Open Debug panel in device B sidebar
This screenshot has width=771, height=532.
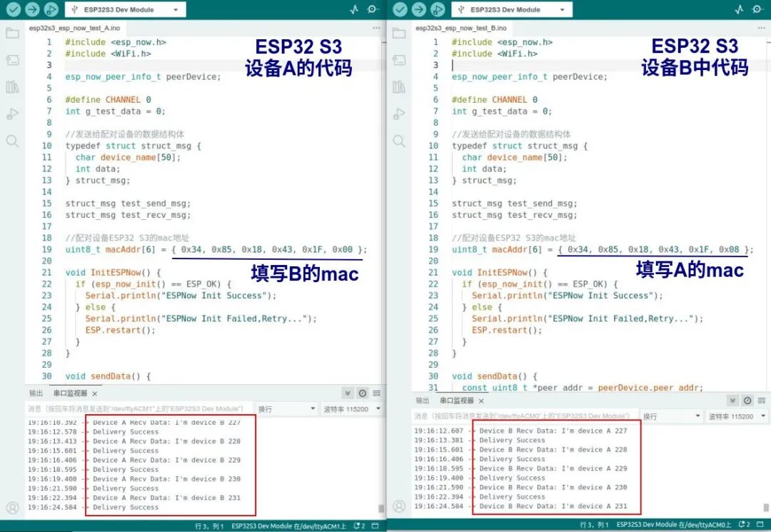(x=399, y=114)
